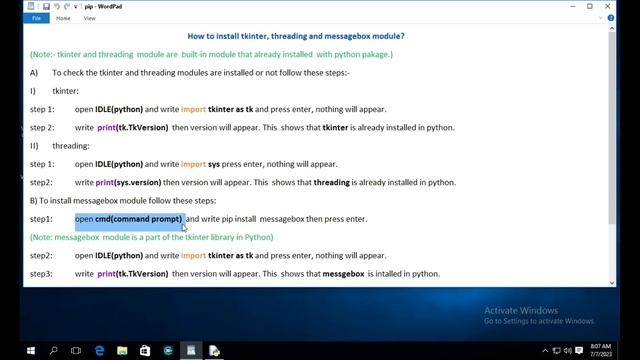The image size is (640, 360).
Task: Click the network icon in system tray
Action: click(x=556, y=351)
